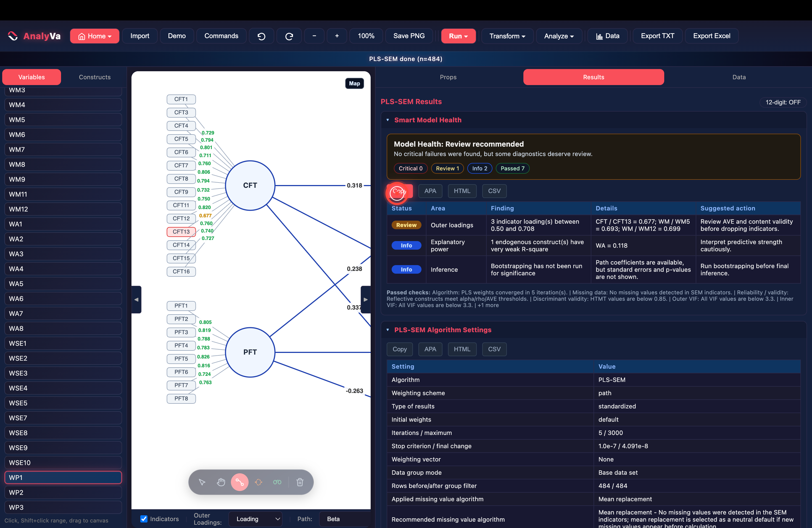Collapse left panel with arrow handle
This screenshot has width=812, height=528.
pos(136,299)
